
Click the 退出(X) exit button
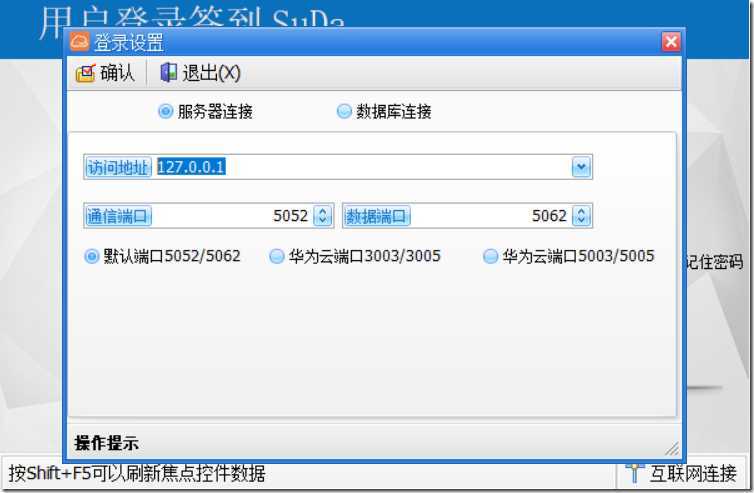(x=200, y=73)
